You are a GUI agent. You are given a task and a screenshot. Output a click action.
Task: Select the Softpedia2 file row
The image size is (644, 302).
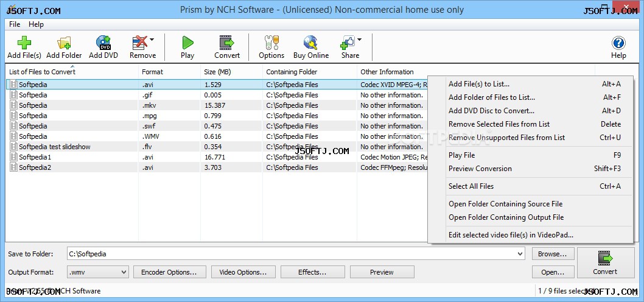tap(217, 167)
